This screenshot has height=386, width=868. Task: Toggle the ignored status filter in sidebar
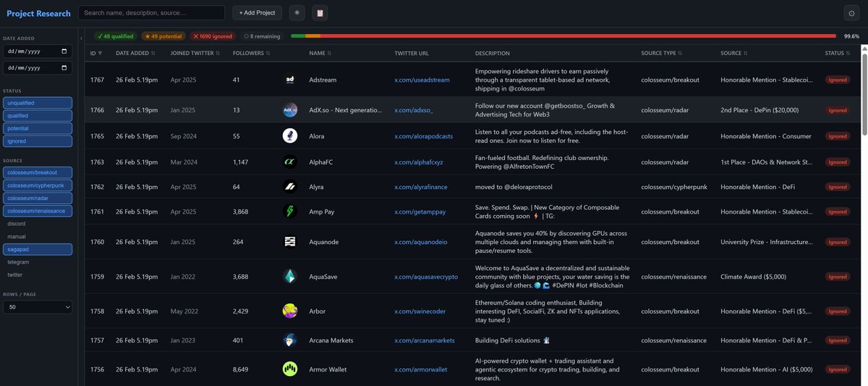point(38,141)
